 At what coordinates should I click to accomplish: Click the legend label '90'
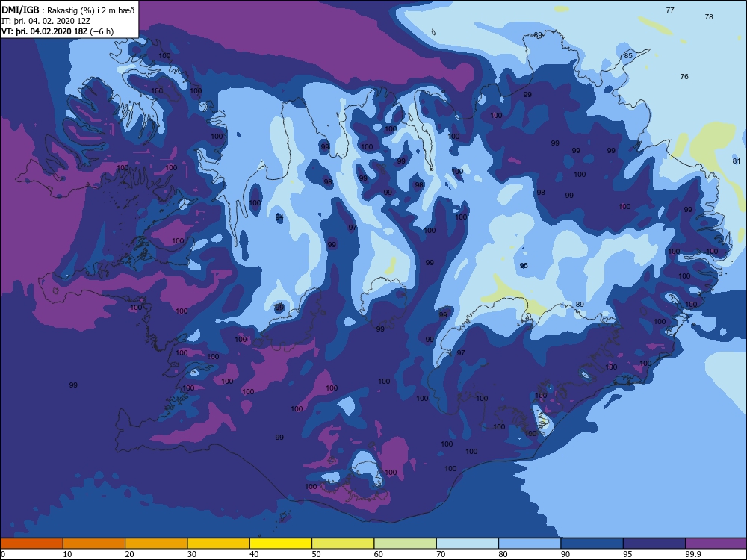point(565,554)
